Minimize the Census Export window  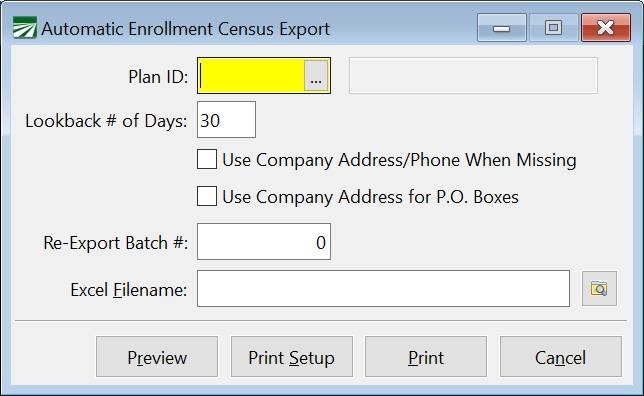[501, 28]
